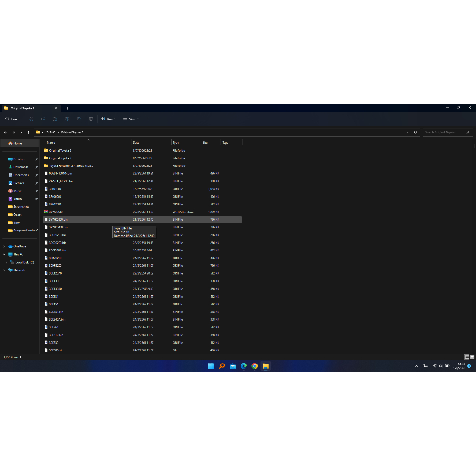Close the Original Toyota 2 tab
The width and height of the screenshot is (476, 476).
point(56,108)
